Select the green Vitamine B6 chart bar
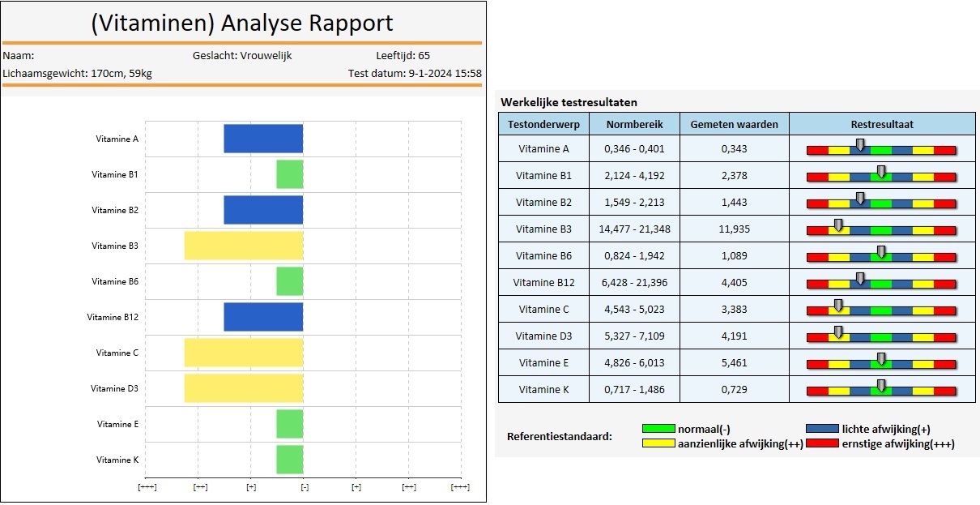Image resolution: width=980 pixels, height=505 pixels. (x=289, y=281)
